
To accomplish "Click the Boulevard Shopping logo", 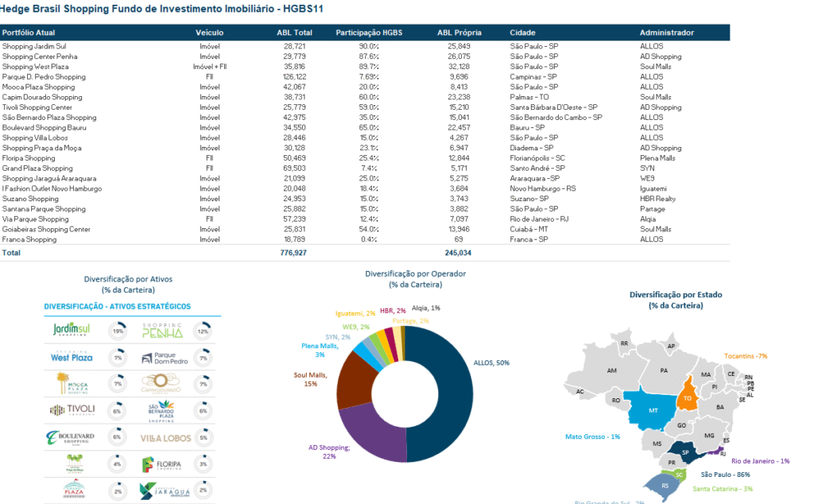I will click(x=70, y=437).
